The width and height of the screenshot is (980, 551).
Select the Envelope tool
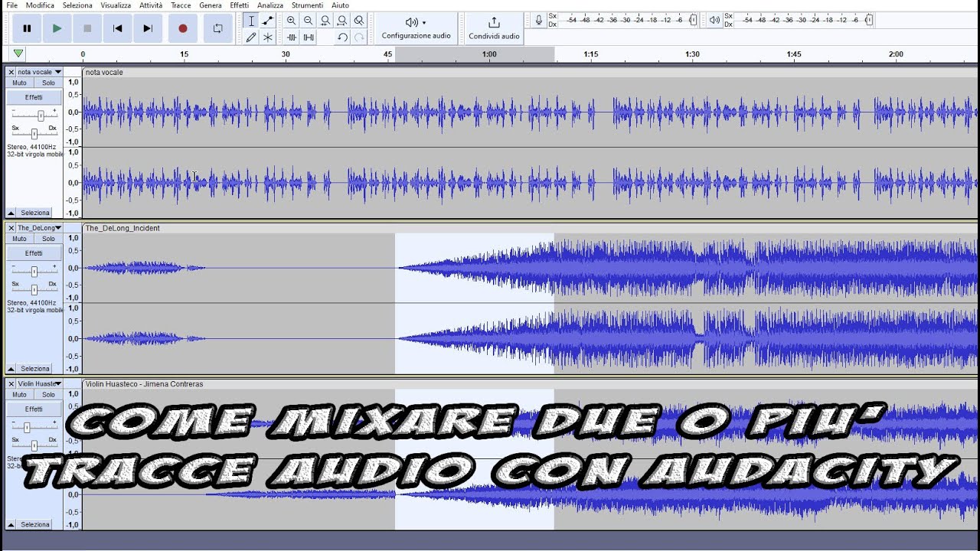coord(268,21)
